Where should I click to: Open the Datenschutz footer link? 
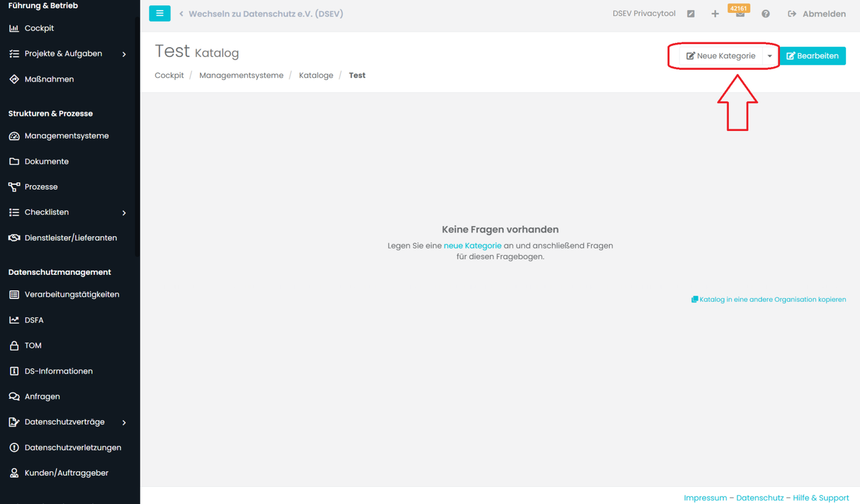coord(760,498)
